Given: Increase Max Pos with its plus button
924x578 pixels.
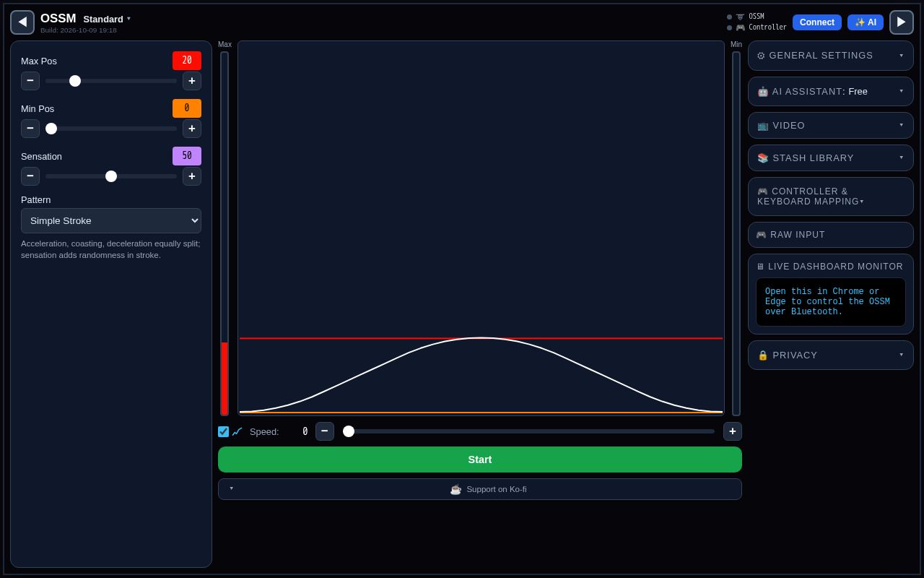Looking at the screenshot, I should pyautogui.click(x=192, y=81).
